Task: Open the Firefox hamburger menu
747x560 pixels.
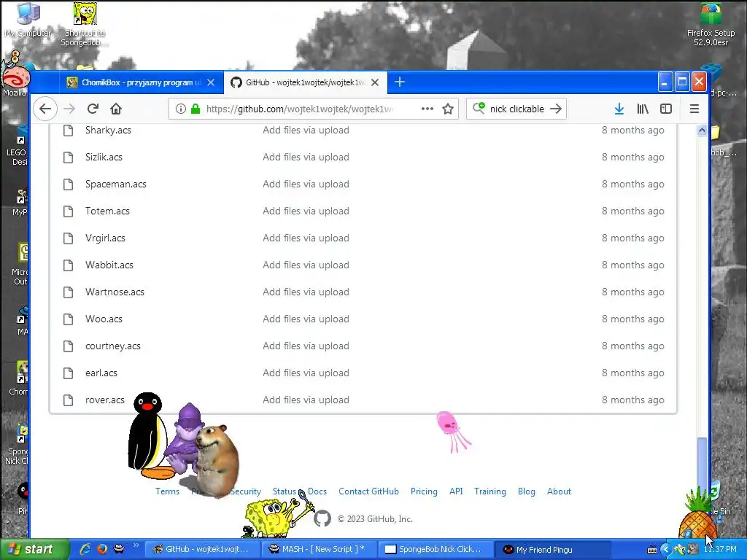Action: [694, 109]
